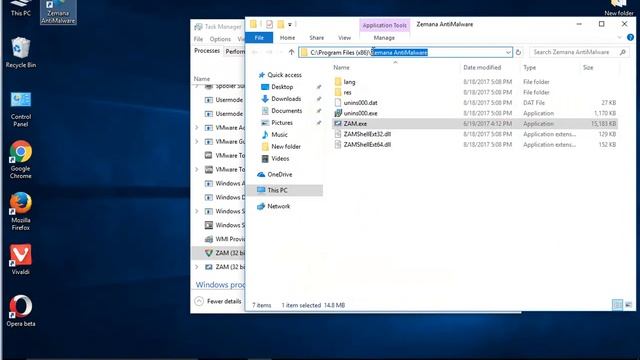
Task: Open Explorer help question mark
Action: pos(630,38)
